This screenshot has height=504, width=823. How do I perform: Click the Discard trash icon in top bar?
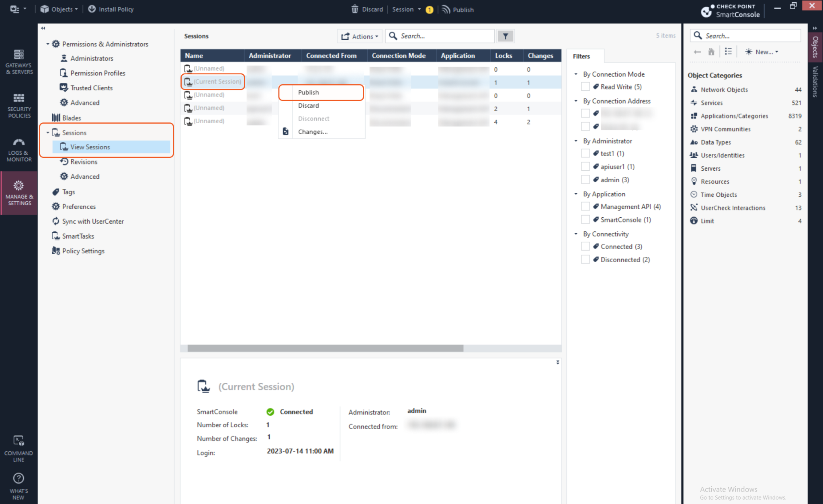(x=355, y=9)
